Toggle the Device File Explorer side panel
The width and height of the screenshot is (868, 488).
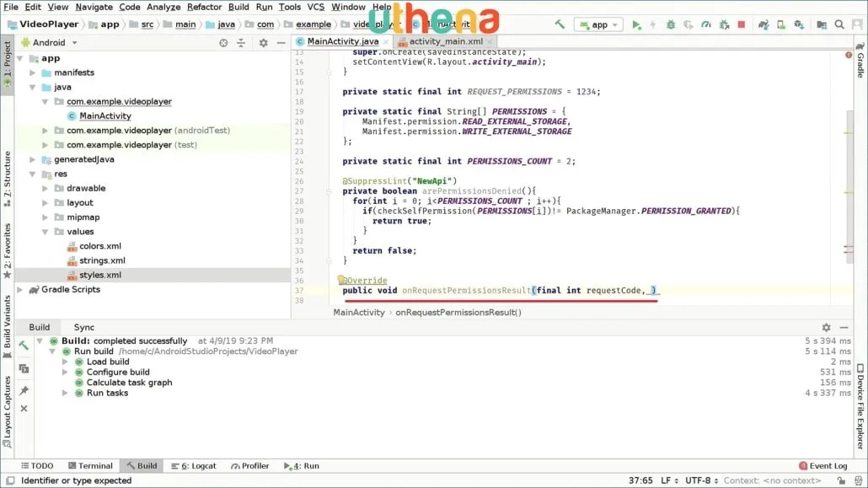(x=860, y=405)
